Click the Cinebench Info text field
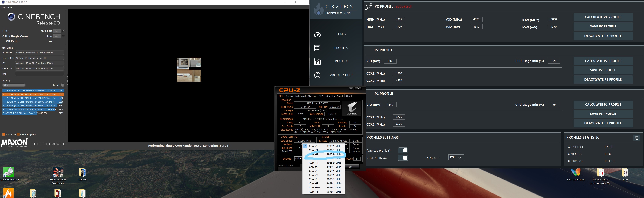Image resolution: width=644 pixels, height=198 pixels. pos(40,74)
